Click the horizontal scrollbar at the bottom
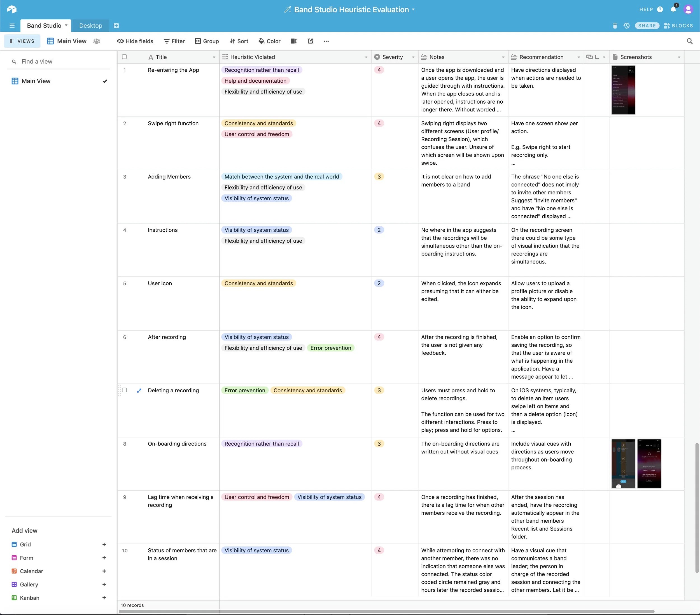The width and height of the screenshot is (700, 615). [387, 611]
